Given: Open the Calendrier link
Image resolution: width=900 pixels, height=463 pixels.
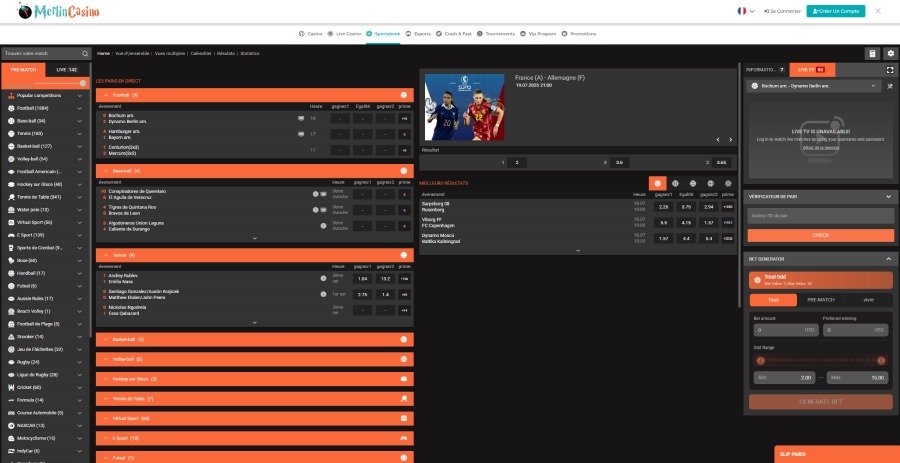Looking at the screenshot, I should (201, 53).
